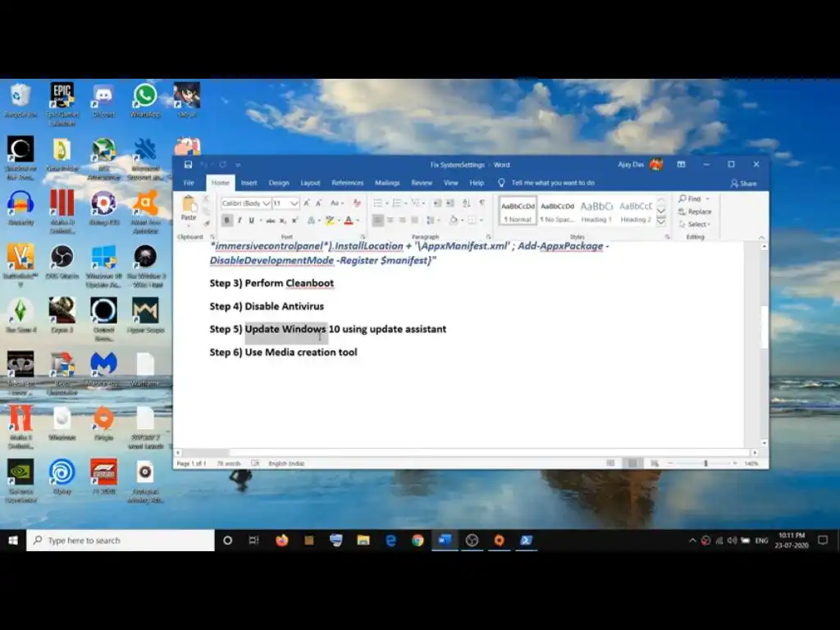
Task: Toggle Strikethrough formatting
Action: [x=271, y=220]
